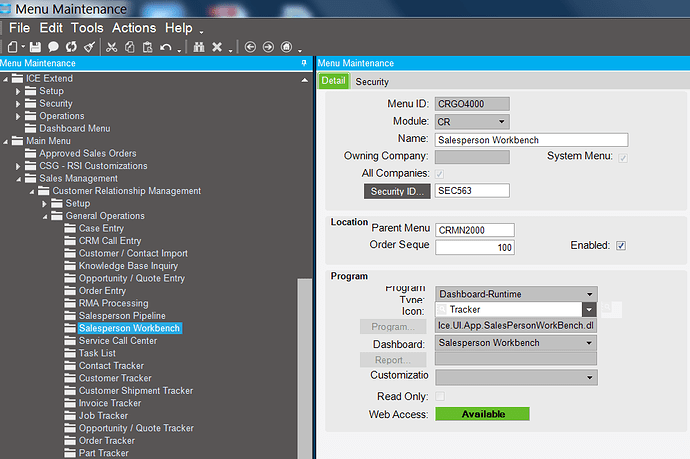Collapse the Customer Relationship Management node
Screen dimensions: 690x459
tap(32, 192)
